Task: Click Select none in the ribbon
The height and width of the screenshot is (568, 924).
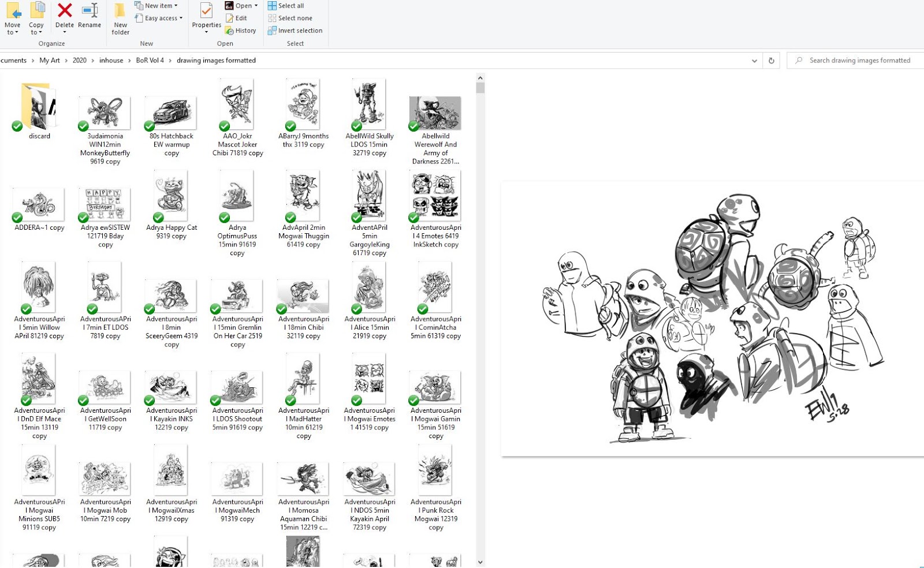Action: (x=290, y=18)
